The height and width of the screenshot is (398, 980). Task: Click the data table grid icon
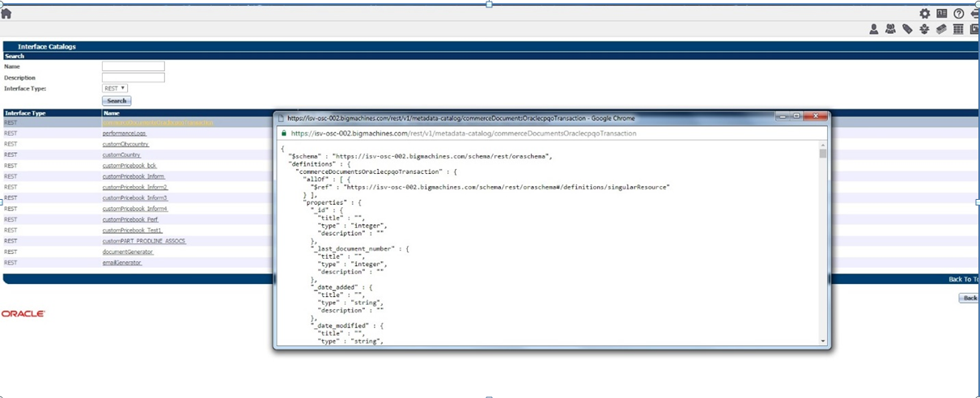(x=959, y=29)
